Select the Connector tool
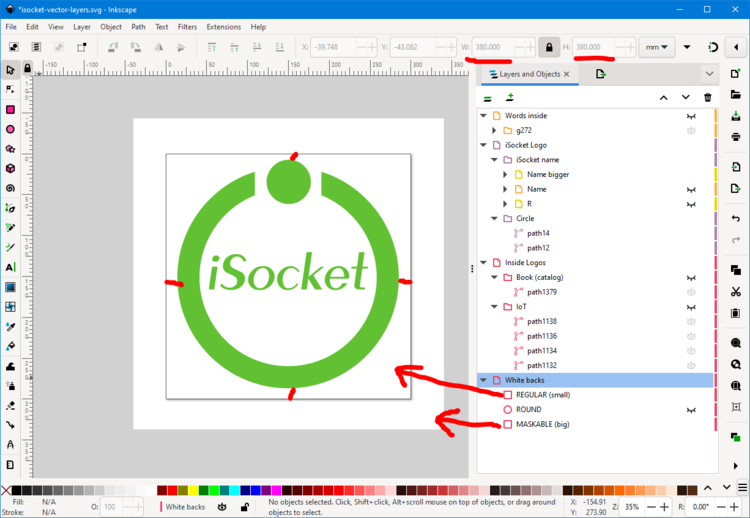Viewport: 750px width, 518px height. pyautogui.click(x=10, y=425)
